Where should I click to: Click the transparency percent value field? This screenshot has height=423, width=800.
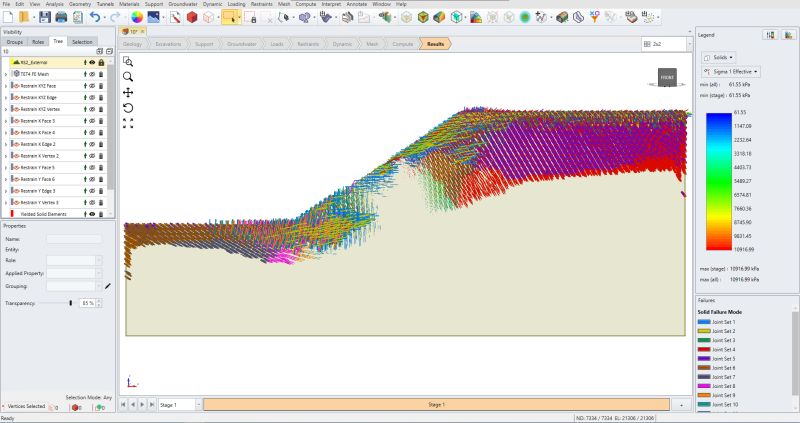click(87, 303)
